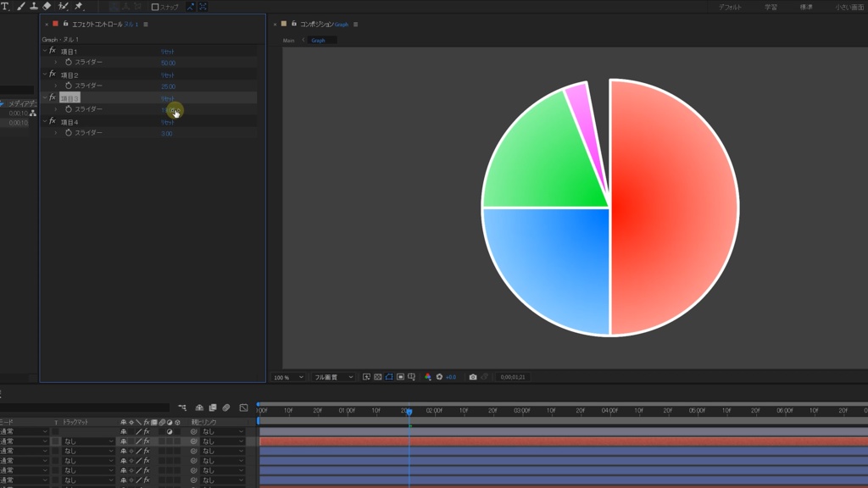This screenshot has height=488, width=868.
Task: Click the fx icon of 項目4
Action: [53, 121]
